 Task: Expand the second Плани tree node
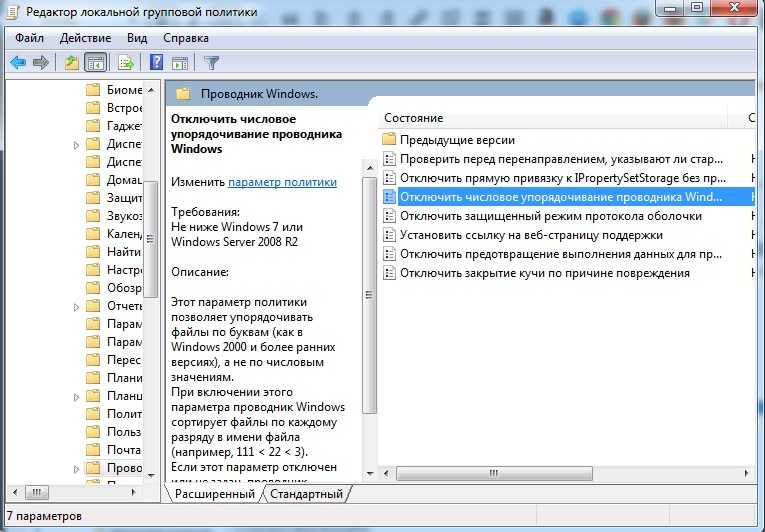(x=76, y=396)
